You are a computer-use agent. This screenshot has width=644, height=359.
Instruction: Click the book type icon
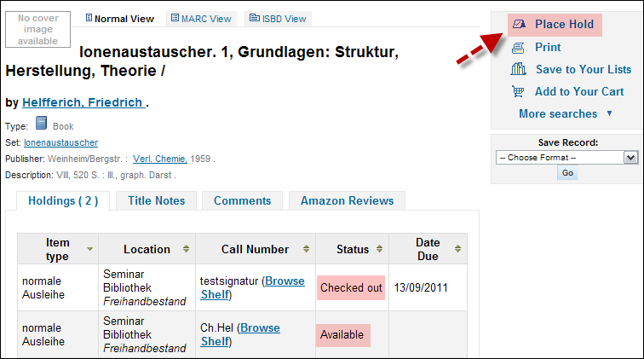click(x=41, y=124)
